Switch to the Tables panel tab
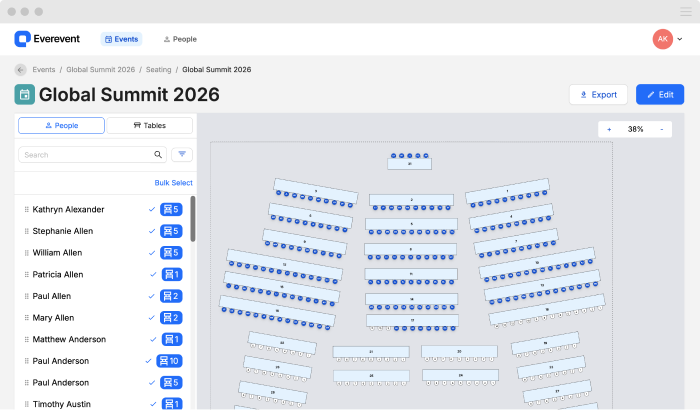Image resolution: width=700 pixels, height=410 pixels. 150,126
